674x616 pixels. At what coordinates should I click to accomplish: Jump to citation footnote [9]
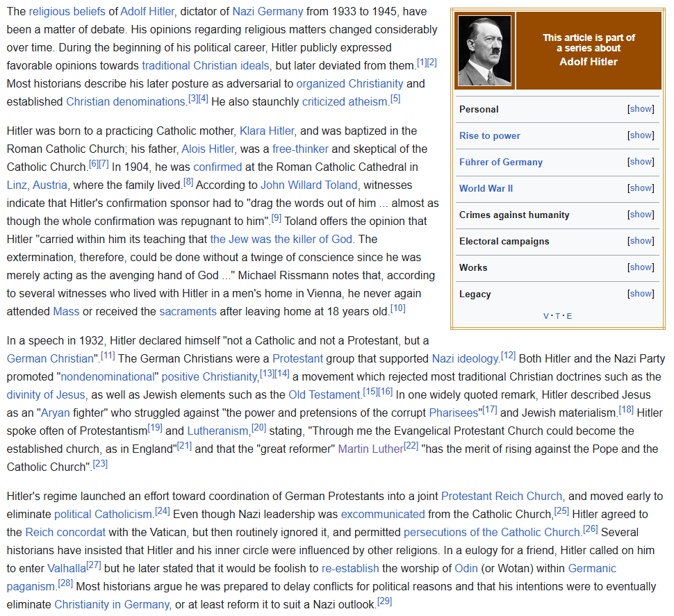(x=277, y=219)
